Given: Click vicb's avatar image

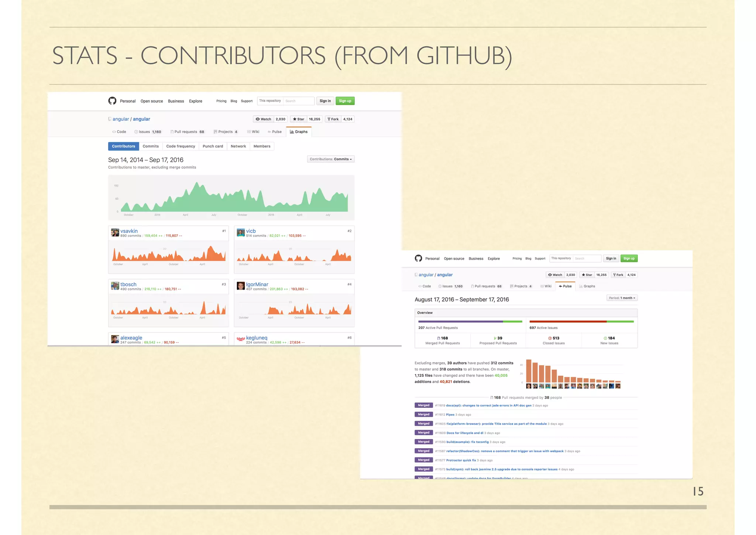Looking at the screenshot, I should 241,232.
